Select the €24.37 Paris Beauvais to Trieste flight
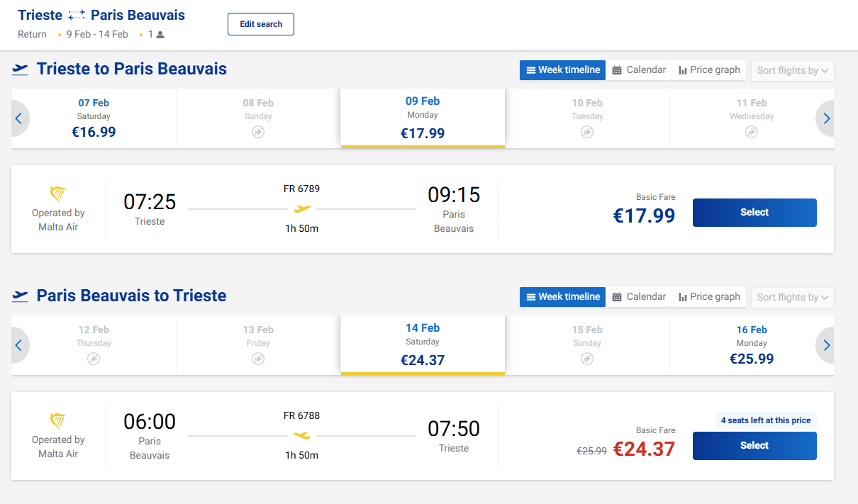 pyautogui.click(x=754, y=446)
